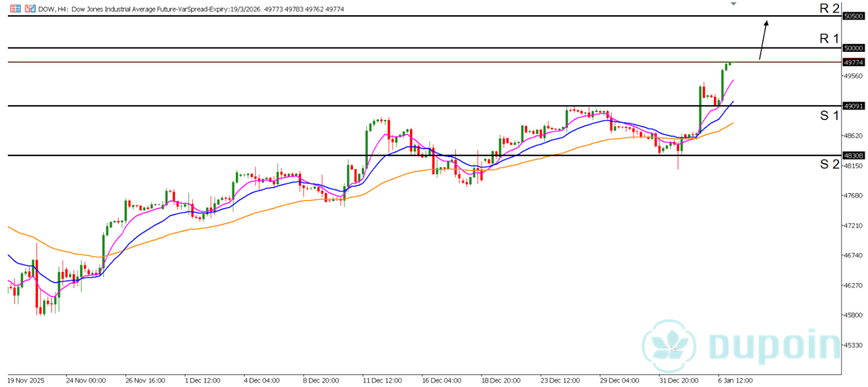This screenshot has width=868, height=387.
Task: Select the R 1 resistance label
Action: point(829,38)
